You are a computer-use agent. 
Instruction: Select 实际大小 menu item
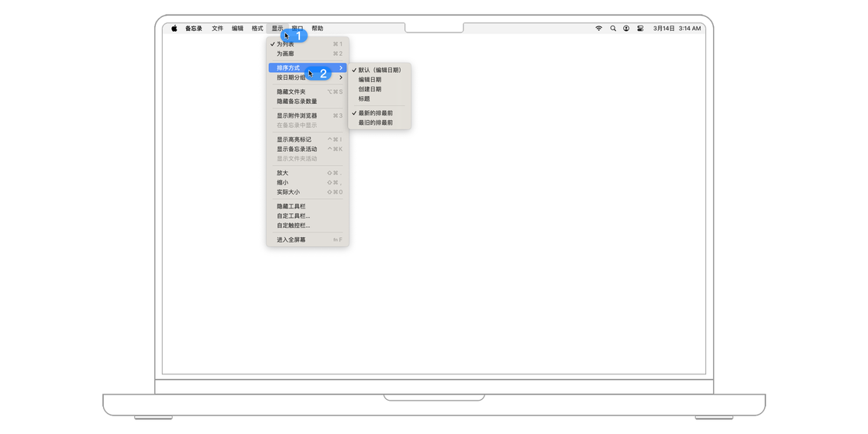pos(307,192)
